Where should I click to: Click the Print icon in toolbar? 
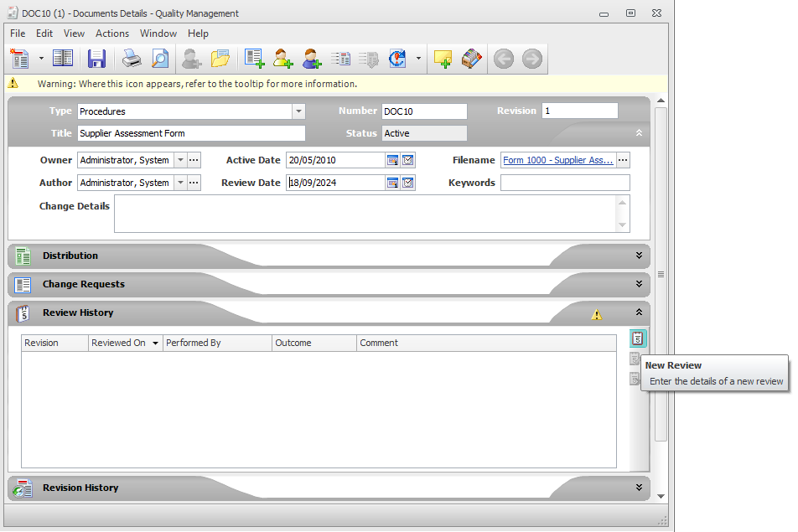click(132, 59)
